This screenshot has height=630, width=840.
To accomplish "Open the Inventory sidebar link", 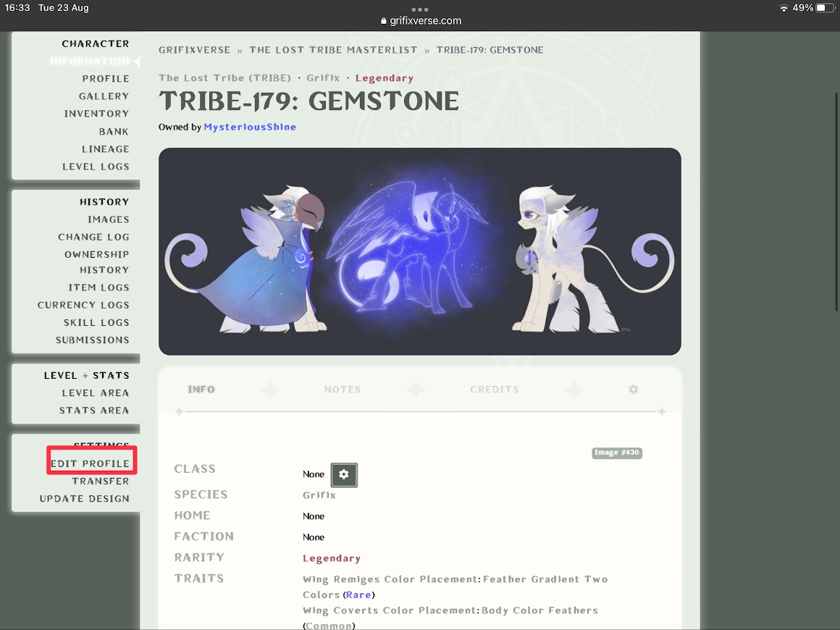I will 96,114.
